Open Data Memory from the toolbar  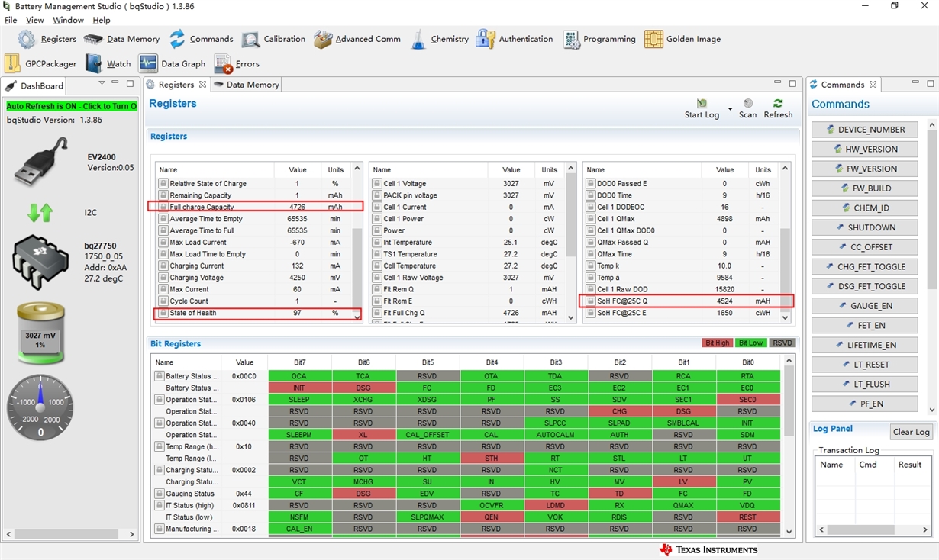point(121,39)
